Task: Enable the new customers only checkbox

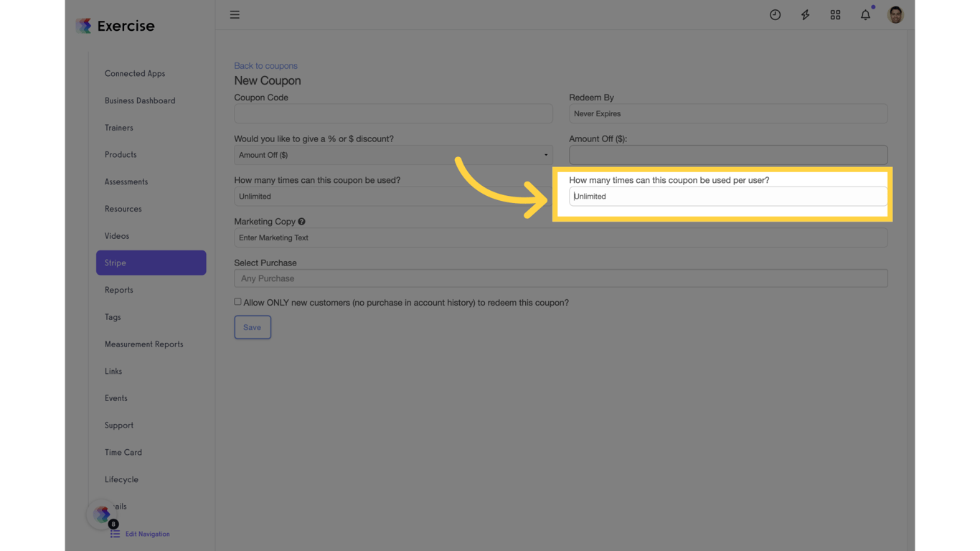Action: pos(237,301)
